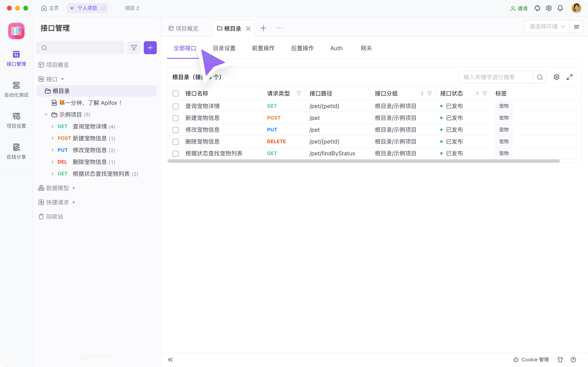Check the 删除宠物信息 row checkbox

[x=176, y=141]
